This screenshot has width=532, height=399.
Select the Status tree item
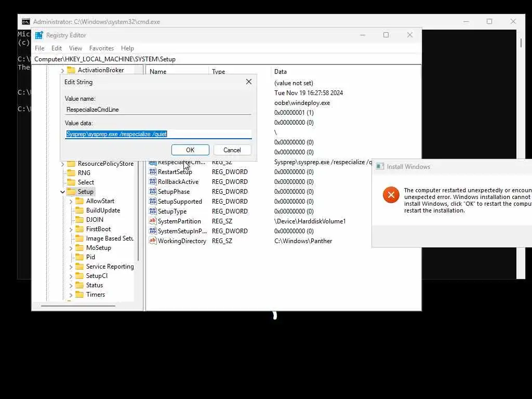click(95, 285)
